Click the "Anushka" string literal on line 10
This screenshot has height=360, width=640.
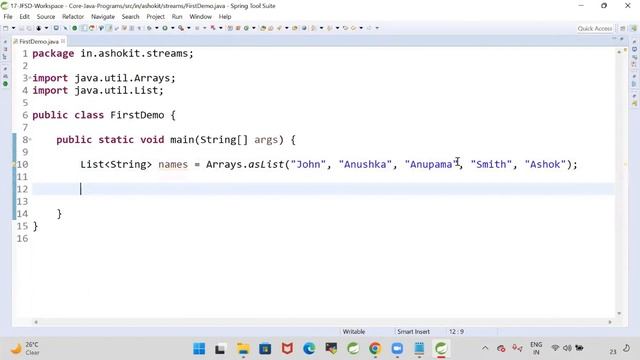pos(365,164)
